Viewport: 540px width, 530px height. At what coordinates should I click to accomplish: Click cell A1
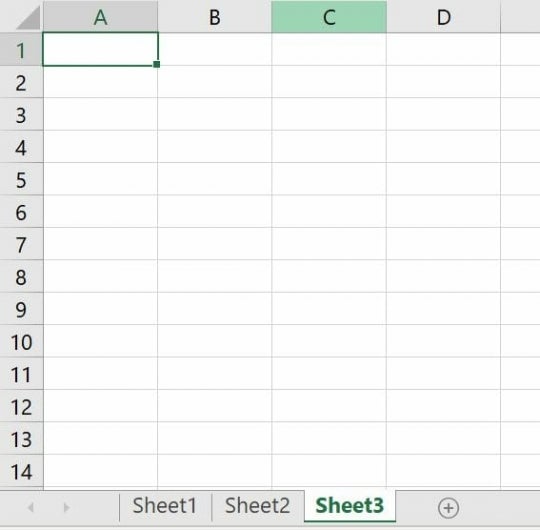pyautogui.click(x=101, y=49)
